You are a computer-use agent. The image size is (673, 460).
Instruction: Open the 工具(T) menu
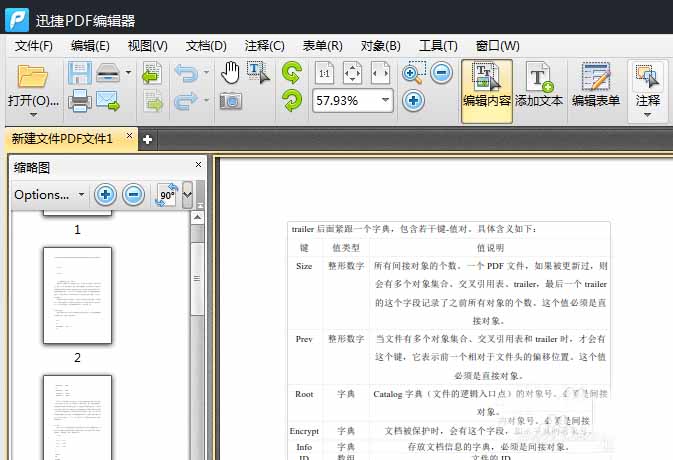[x=438, y=45]
